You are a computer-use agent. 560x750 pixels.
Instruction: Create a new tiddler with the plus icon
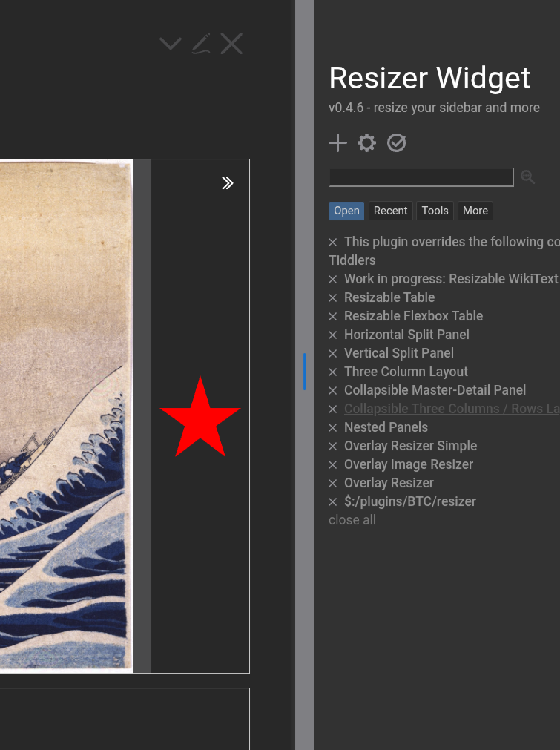337,143
